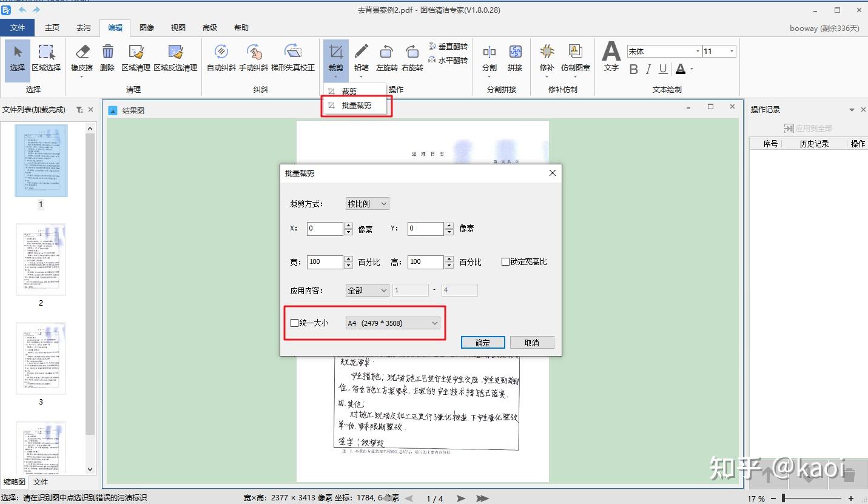This screenshot has height=504, width=868.
Task: Pick the text color A swatch
Action: tap(681, 69)
